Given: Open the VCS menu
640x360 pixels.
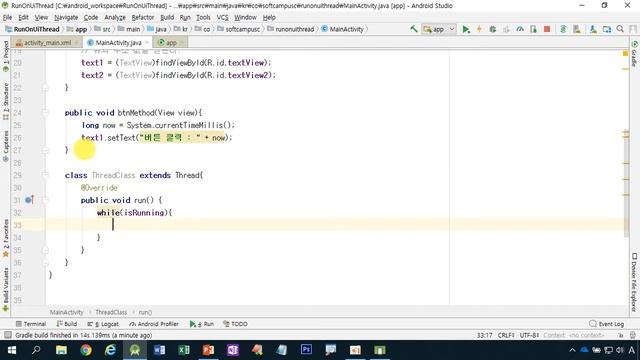Looking at the screenshot, I should tap(222, 18).
